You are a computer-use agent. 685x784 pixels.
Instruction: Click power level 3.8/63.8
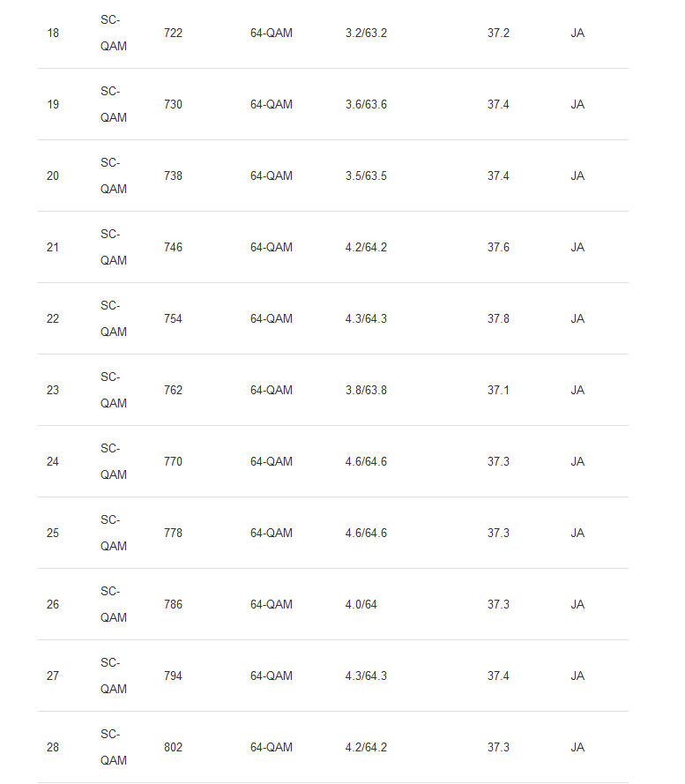366,391
